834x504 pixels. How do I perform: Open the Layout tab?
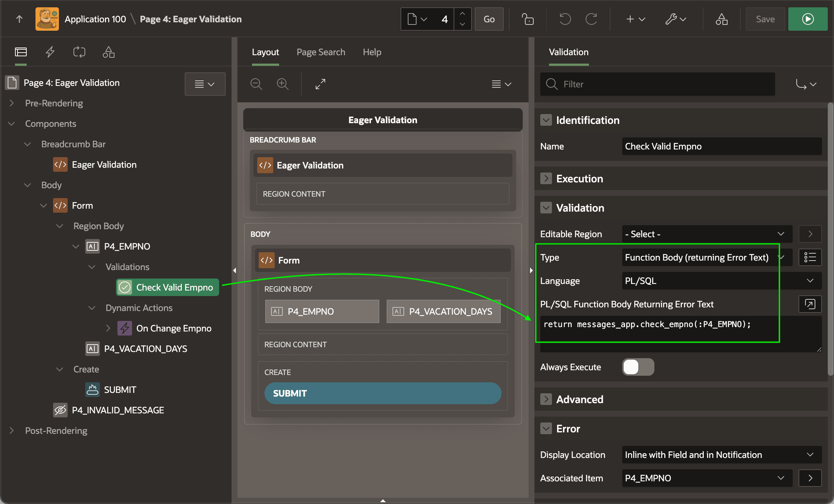point(265,52)
